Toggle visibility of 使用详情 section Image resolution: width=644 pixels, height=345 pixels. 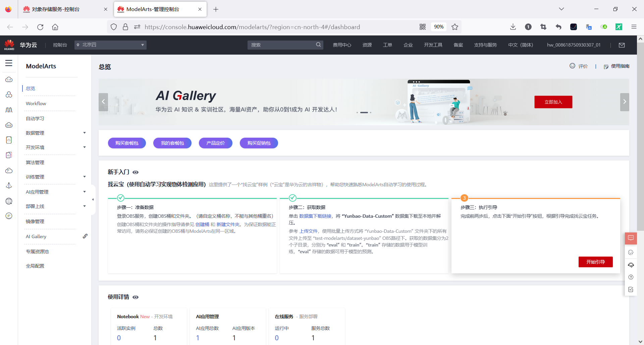tap(136, 297)
